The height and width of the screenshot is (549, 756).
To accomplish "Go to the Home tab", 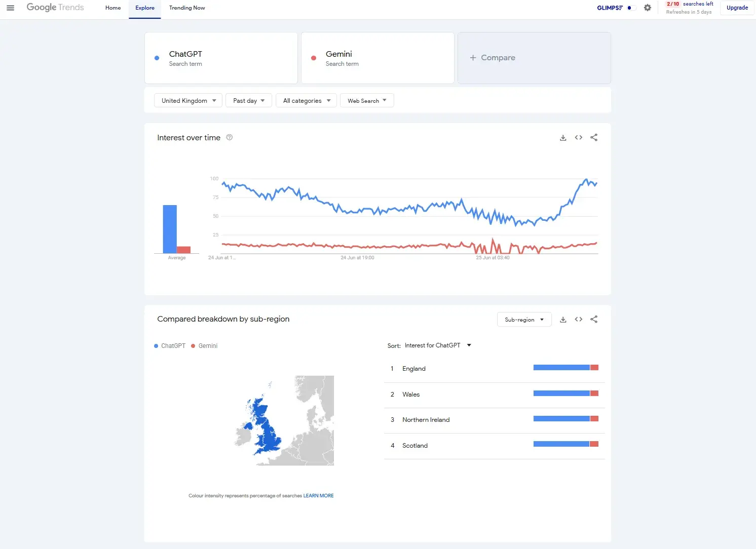I will click(112, 8).
